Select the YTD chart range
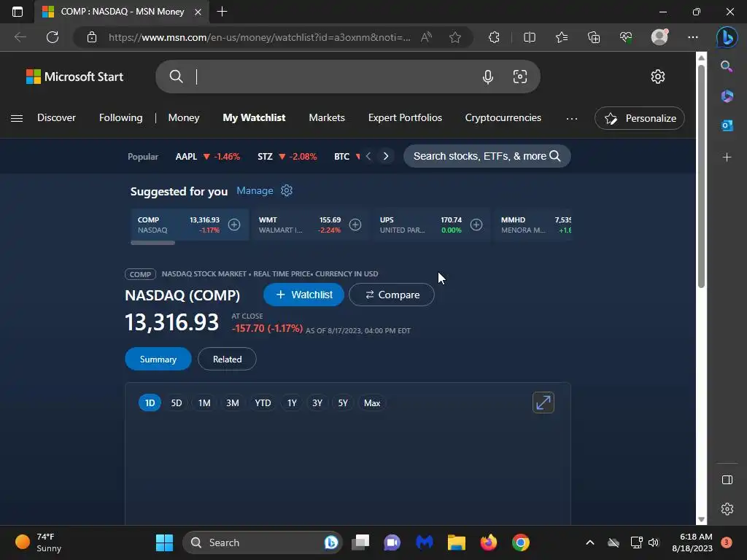The width and height of the screenshot is (747, 560). point(263,402)
